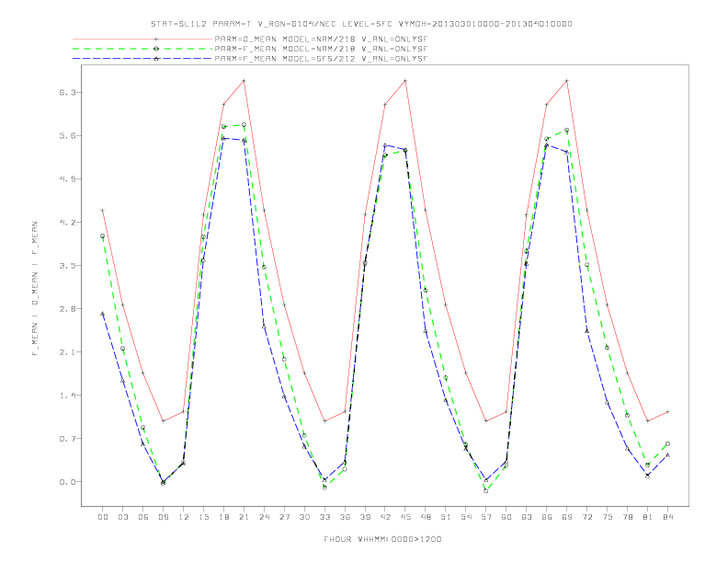
Task: Click the 63 forecast hour tick label
Action: click(527, 517)
